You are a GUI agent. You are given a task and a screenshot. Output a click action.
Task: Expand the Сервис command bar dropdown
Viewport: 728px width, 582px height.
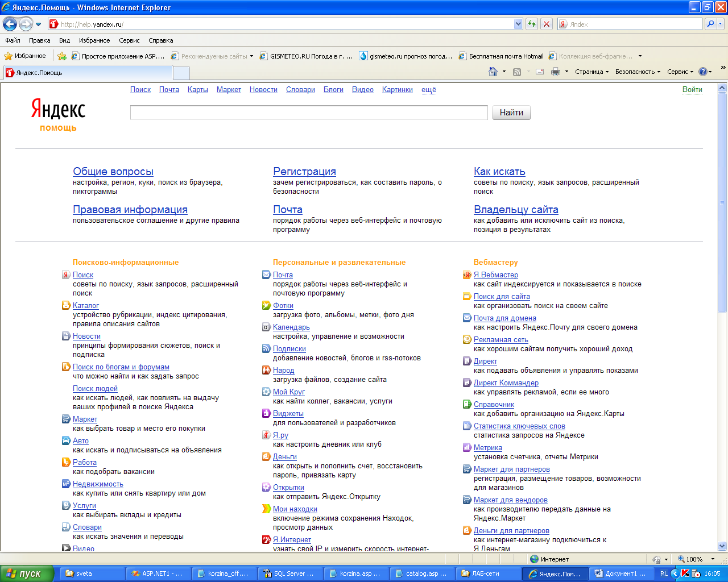pos(692,72)
